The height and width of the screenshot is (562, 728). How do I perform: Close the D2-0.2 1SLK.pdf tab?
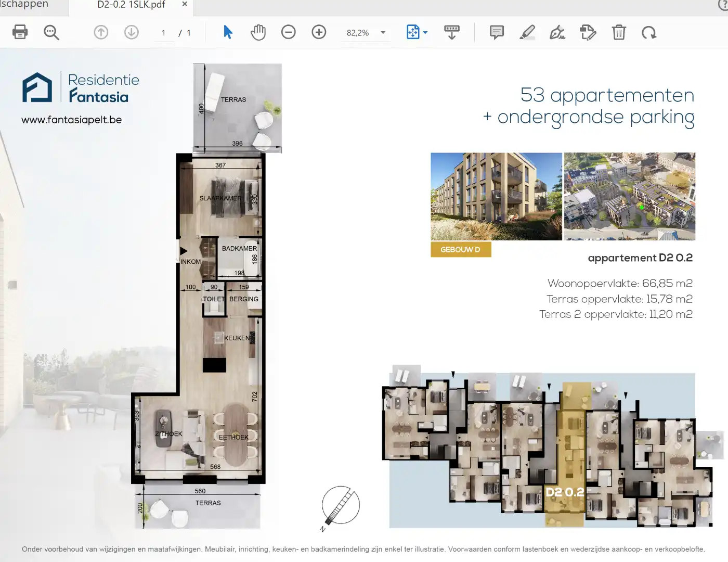pyautogui.click(x=185, y=4)
